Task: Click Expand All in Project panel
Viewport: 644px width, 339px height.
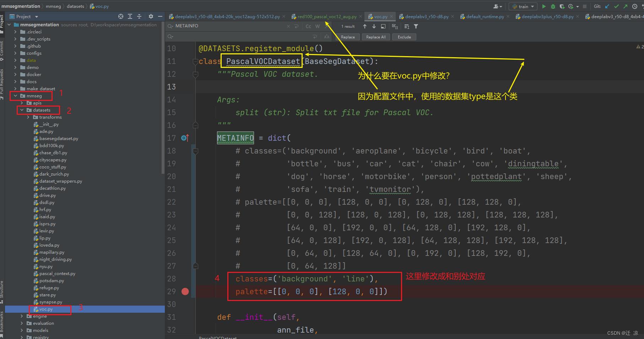Action: (130, 16)
